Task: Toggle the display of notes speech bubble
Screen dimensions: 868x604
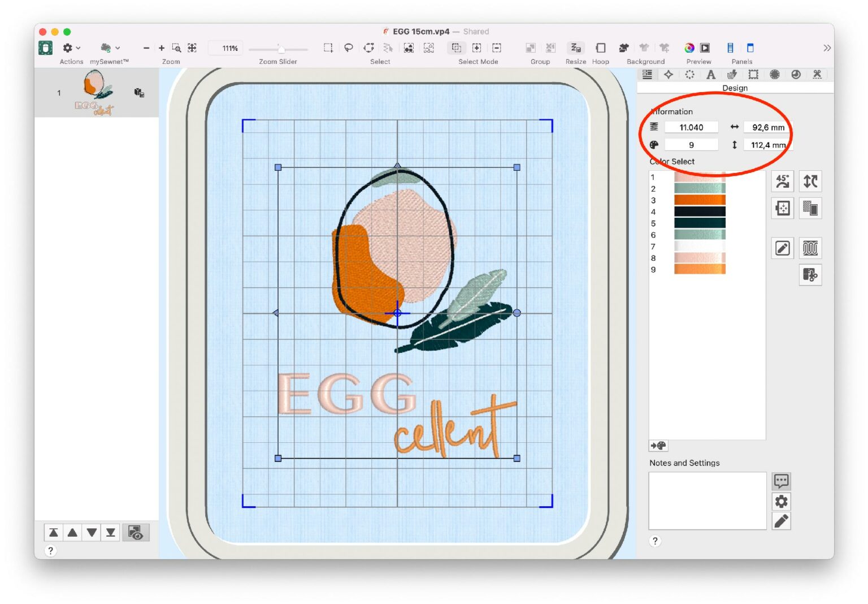Action: tap(781, 481)
